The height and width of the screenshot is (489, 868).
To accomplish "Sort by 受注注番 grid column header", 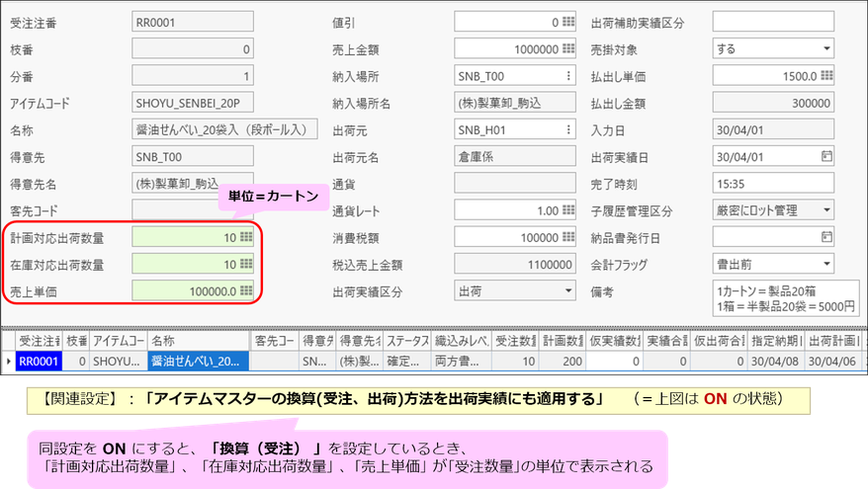I will [39, 341].
